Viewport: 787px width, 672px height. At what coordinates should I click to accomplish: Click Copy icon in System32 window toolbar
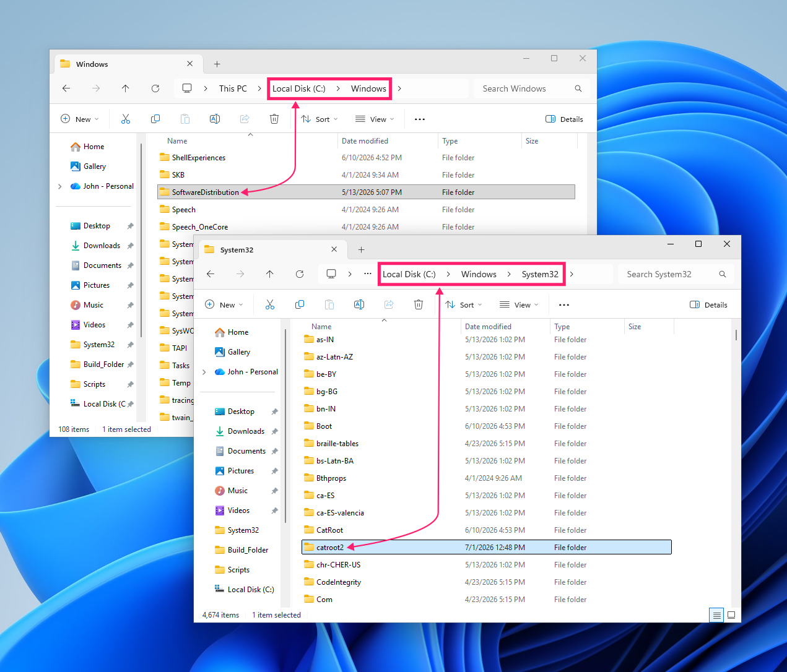(x=300, y=304)
